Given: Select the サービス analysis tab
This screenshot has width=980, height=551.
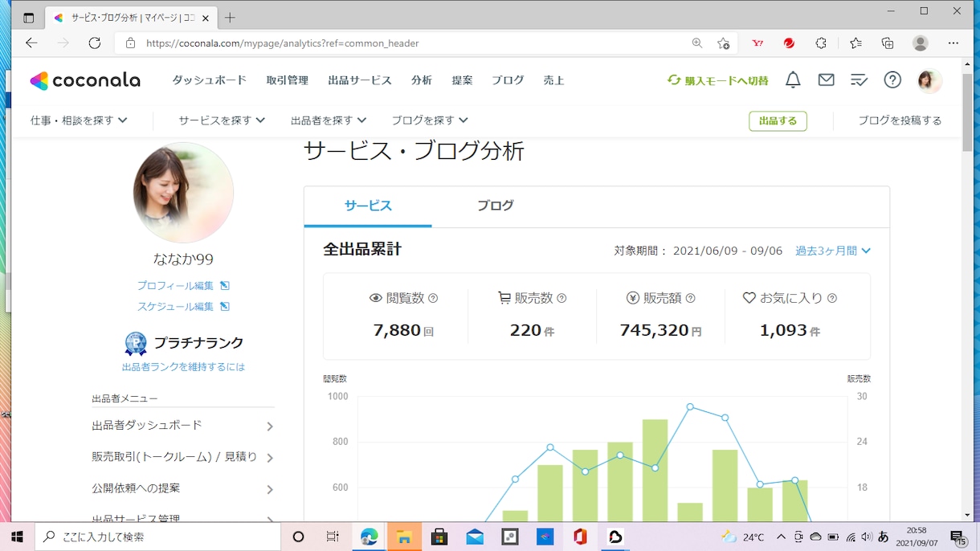Looking at the screenshot, I should (368, 206).
